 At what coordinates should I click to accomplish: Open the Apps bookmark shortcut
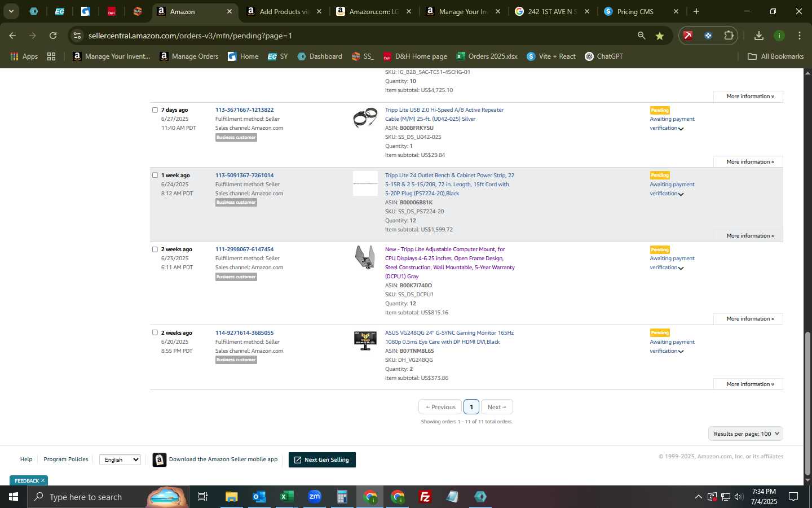pos(24,56)
